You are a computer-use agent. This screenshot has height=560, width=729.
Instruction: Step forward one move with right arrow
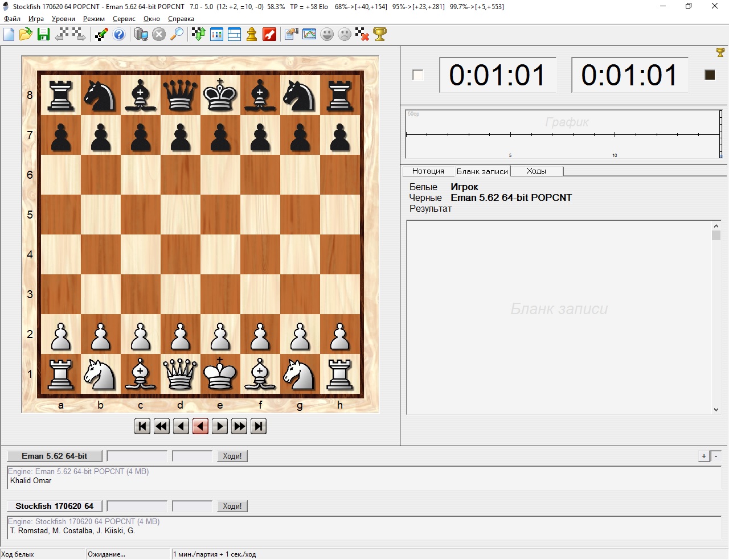pyautogui.click(x=220, y=426)
